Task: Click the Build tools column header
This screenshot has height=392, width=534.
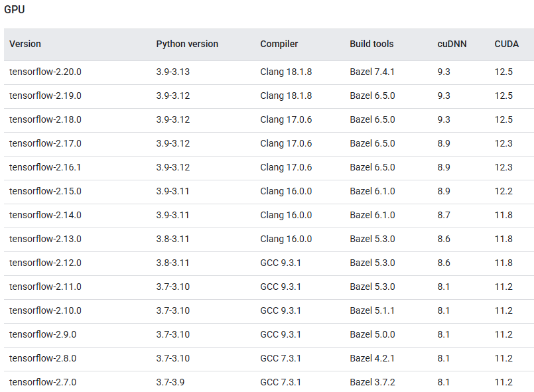Action: [x=371, y=44]
